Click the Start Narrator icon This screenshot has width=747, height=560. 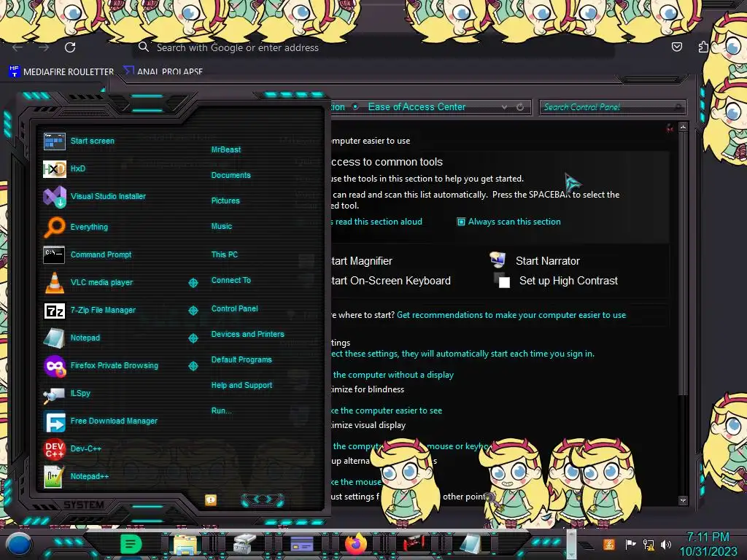pos(498,260)
